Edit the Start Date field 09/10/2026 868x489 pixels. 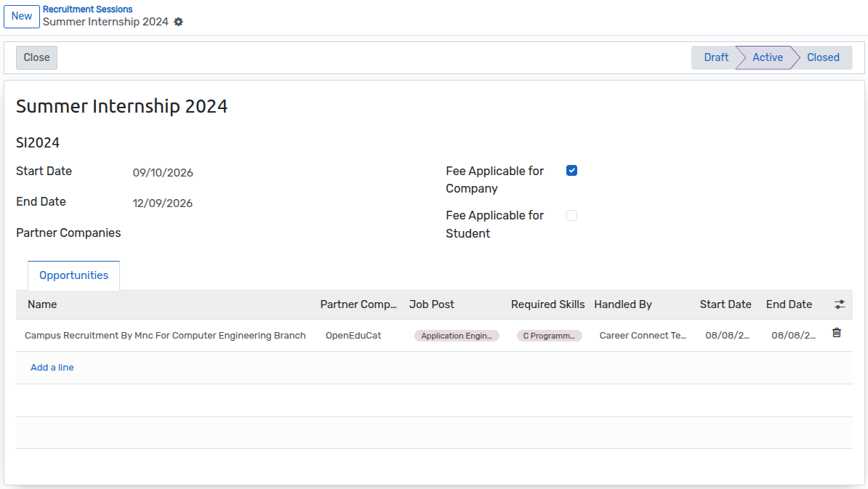163,173
